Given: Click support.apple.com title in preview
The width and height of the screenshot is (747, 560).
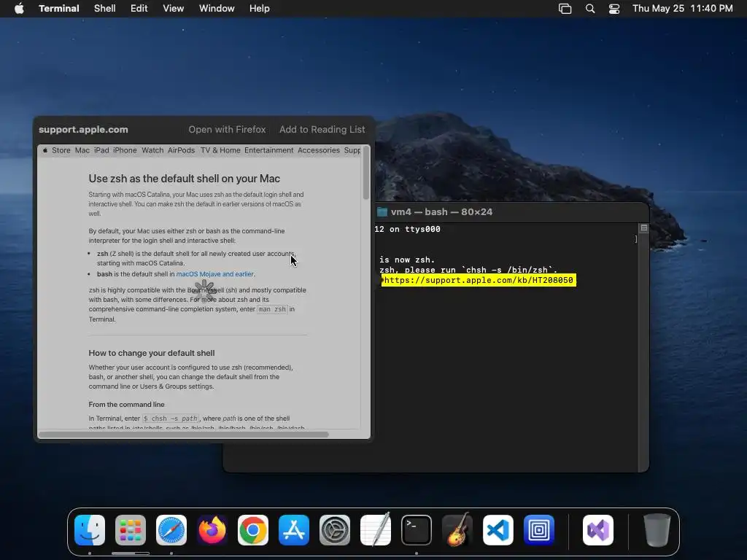Looking at the screenshot, I should point(83,130).
